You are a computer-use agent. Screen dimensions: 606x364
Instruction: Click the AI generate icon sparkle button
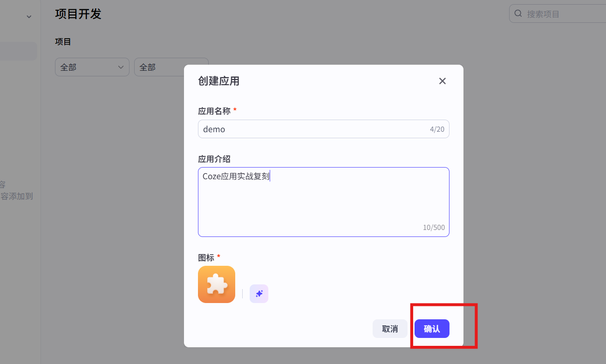pyautogui.click(x=259, y=294)
